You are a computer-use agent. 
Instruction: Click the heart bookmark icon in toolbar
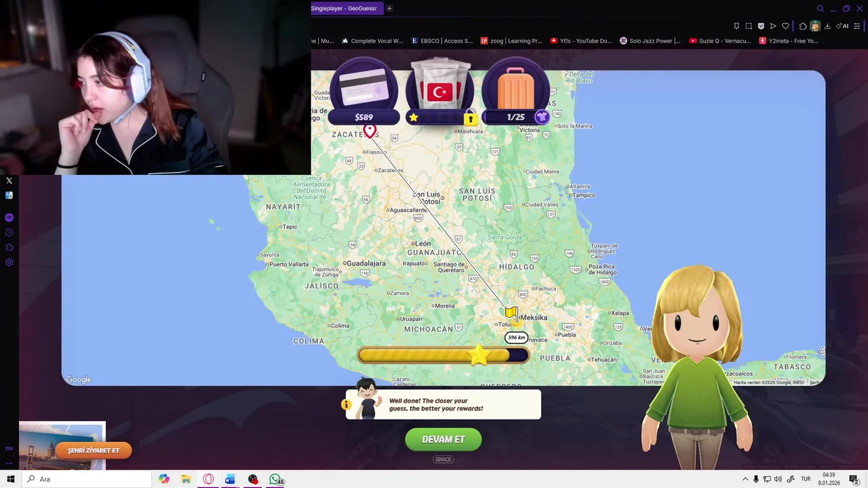(785, 26)
